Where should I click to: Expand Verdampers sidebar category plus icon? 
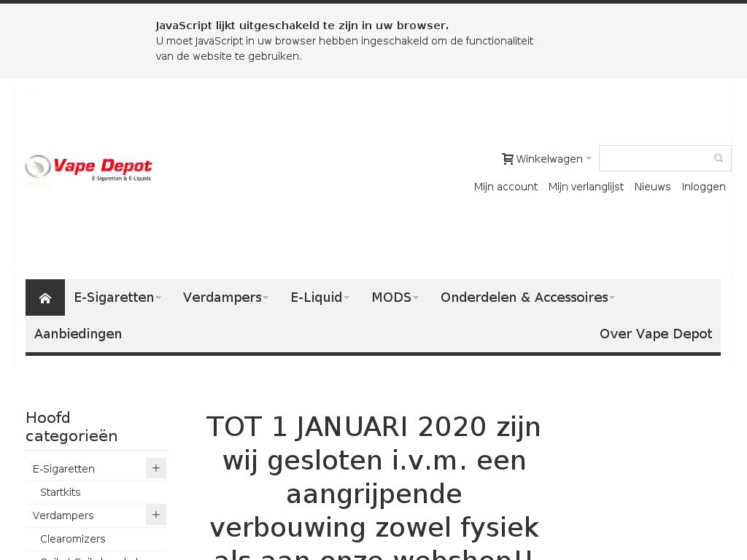(156, 515)
